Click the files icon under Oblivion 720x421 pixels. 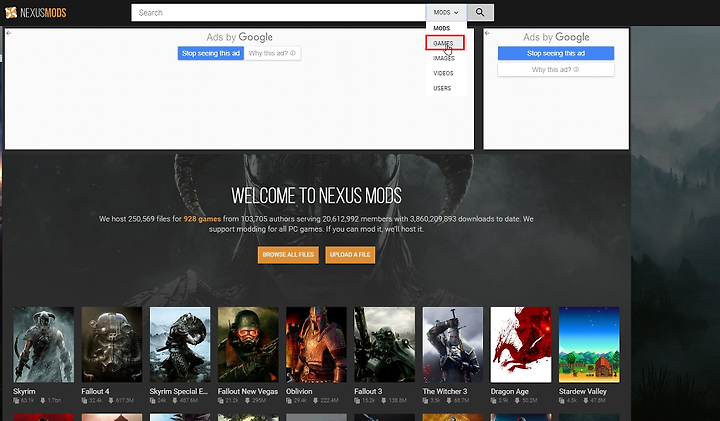point(289,401)
